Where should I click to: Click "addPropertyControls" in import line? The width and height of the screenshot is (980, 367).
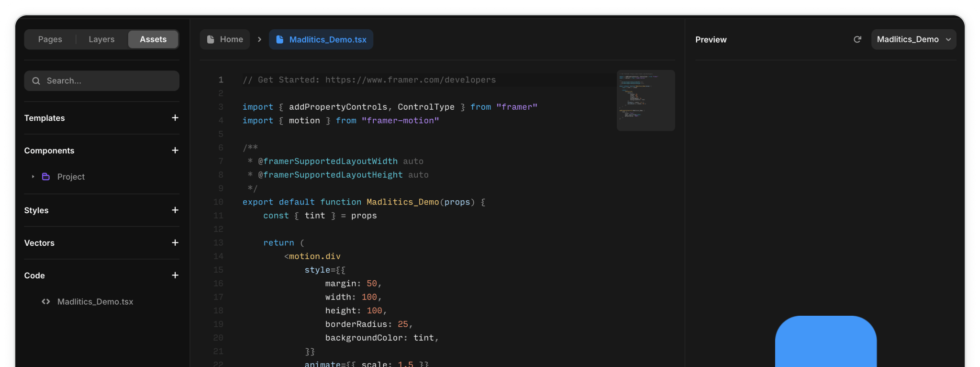pyautogui.click(x=338, y=107)
